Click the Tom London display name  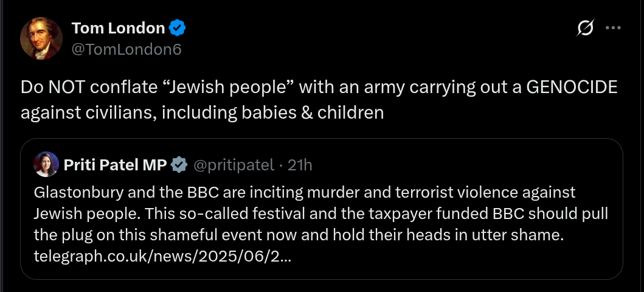[118, 28]
